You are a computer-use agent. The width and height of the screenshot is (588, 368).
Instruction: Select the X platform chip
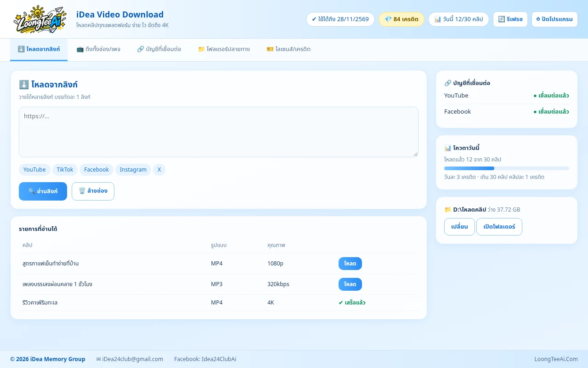[x=159, y=170]
